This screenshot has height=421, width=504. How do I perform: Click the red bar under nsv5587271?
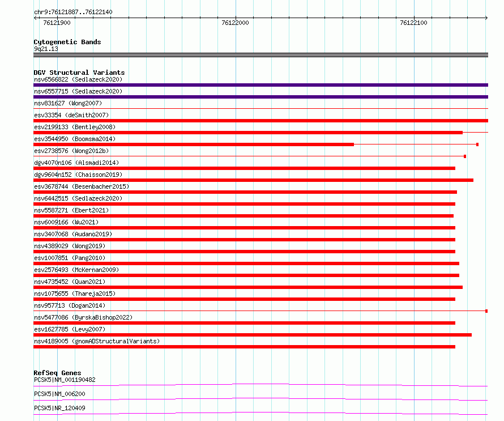coord(244,216)
